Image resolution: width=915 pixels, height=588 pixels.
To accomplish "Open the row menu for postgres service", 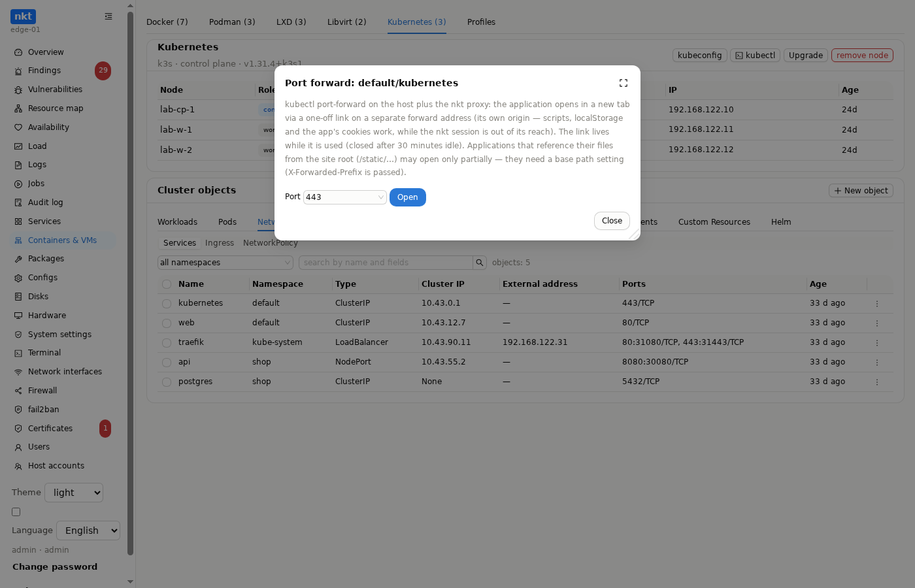I will pyautogui.click(x=877, y=382).
